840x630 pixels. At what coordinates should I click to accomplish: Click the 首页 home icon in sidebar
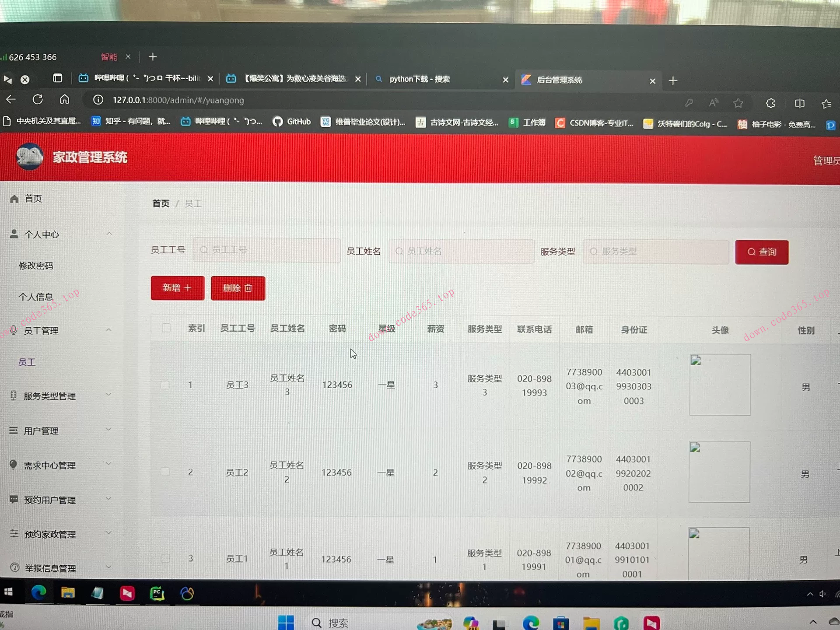[x=14, y=199]
